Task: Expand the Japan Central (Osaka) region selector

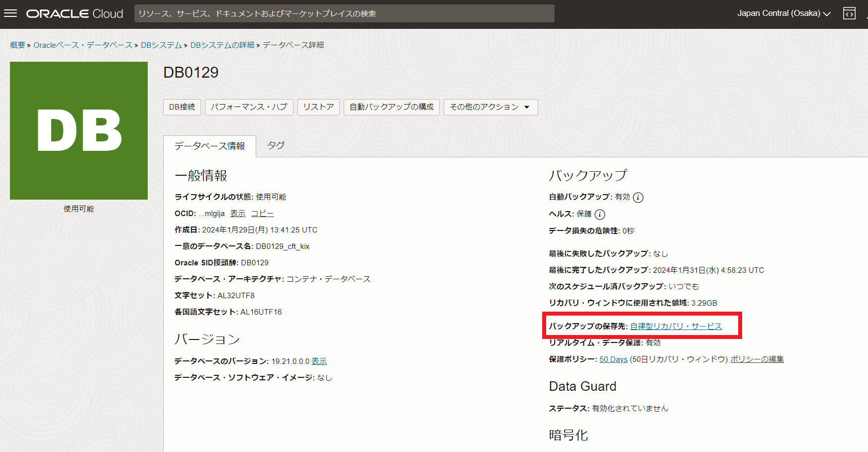Action: [x=783, y=13]
